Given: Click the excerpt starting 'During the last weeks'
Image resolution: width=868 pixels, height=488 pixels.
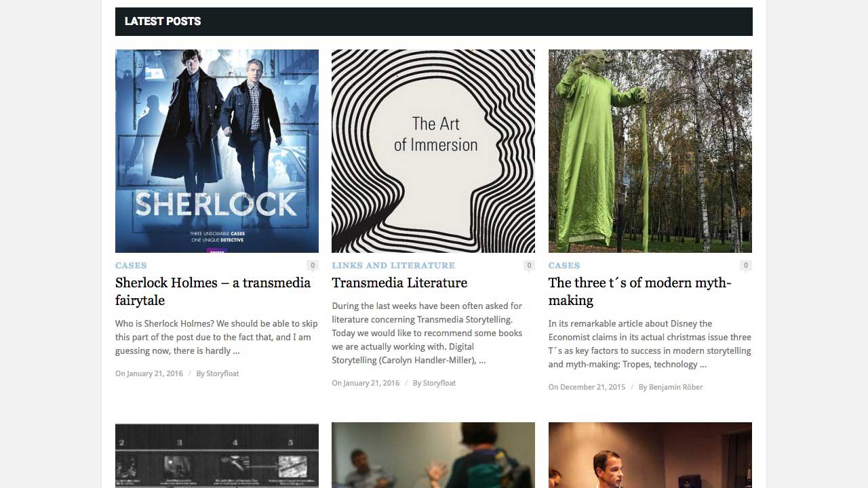Looking at the screenshot, I should point(427,333).
